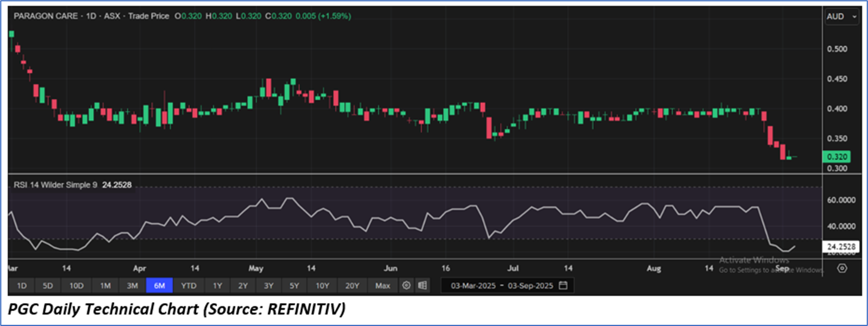Select the 1D time range

(21, 285)
